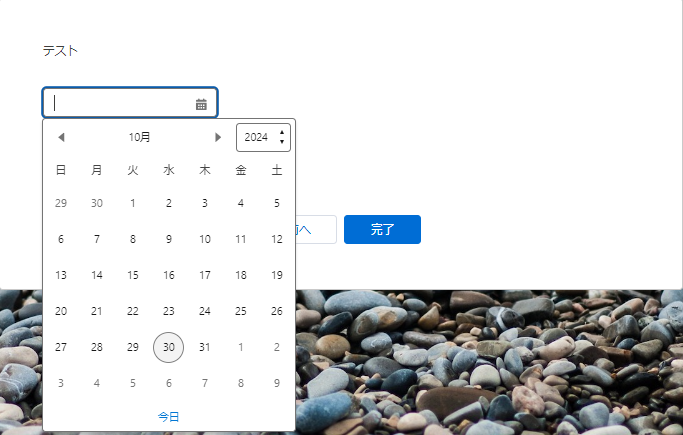Select Wednesday October 23
The height and width of the screenshot is (435, 683).
[169, 311]
